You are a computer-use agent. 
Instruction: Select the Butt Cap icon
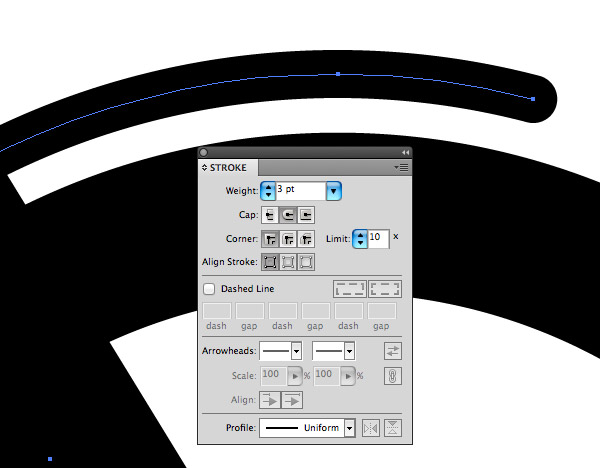pyautogui.click(x=270, y=215)
